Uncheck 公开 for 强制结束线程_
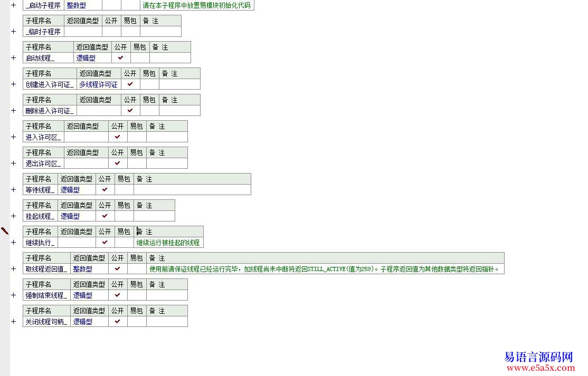 click(118, 295)
